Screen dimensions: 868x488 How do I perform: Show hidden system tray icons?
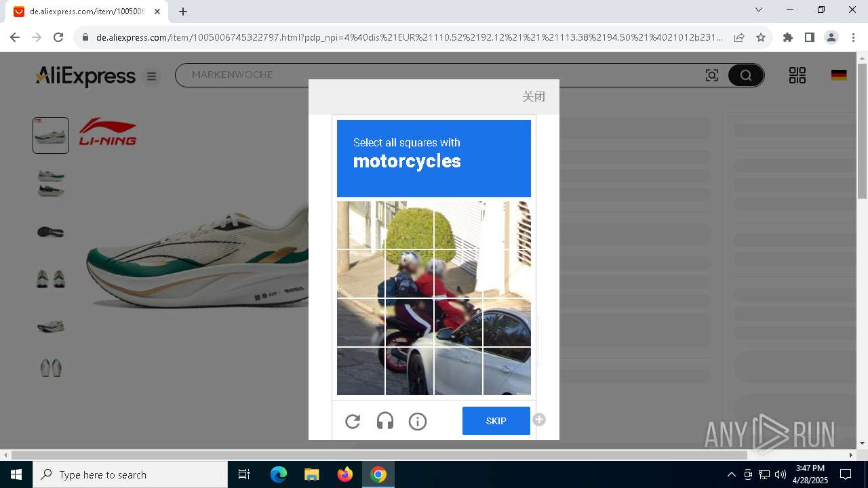click(731, 474)
